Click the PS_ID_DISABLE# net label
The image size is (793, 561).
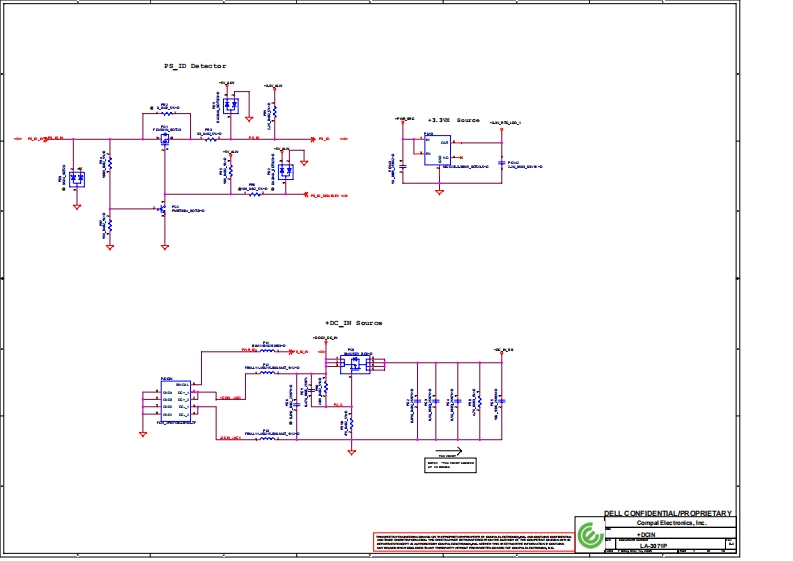328,195
